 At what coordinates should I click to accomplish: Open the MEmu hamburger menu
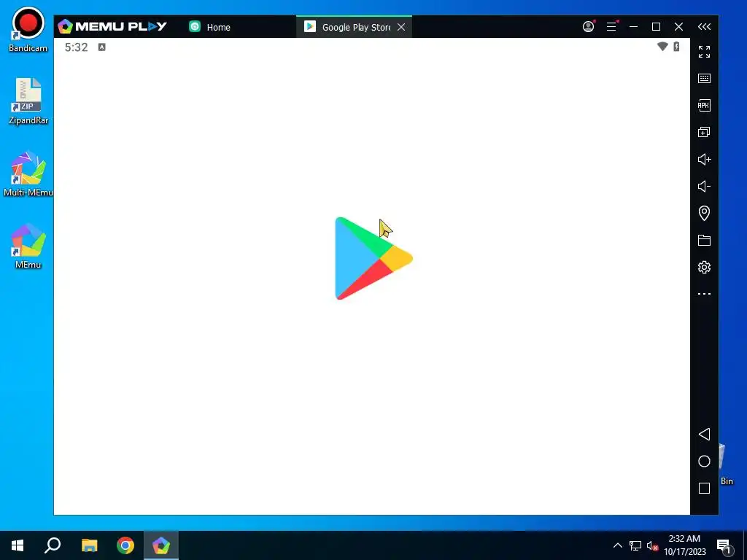tap(612, 27)
